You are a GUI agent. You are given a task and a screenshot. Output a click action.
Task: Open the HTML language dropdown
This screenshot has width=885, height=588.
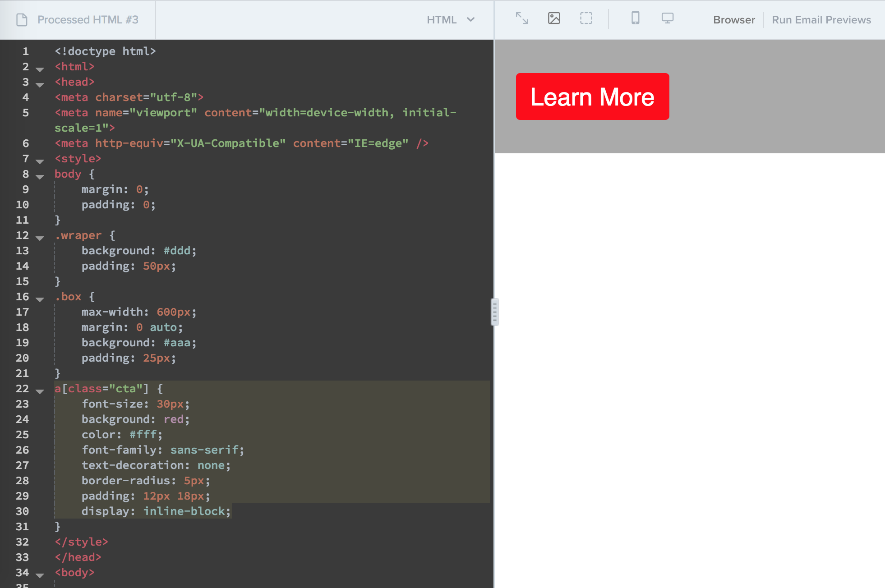pos(451,20)
